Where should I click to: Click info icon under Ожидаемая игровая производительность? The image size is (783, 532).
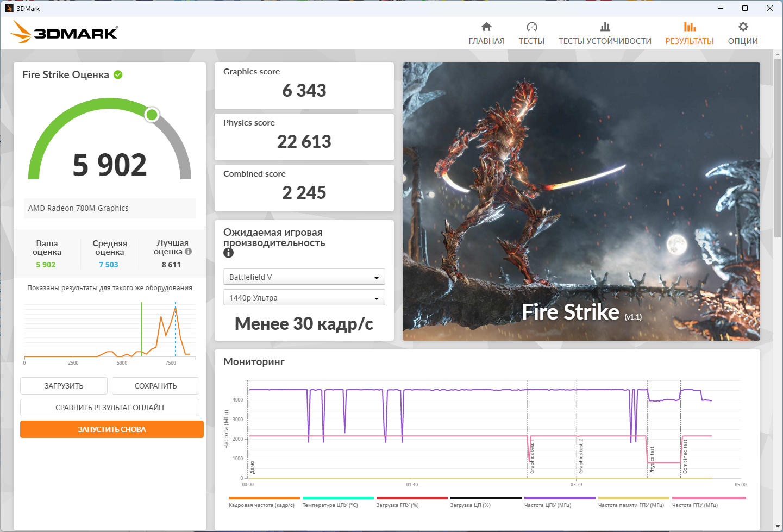[228, 253]
